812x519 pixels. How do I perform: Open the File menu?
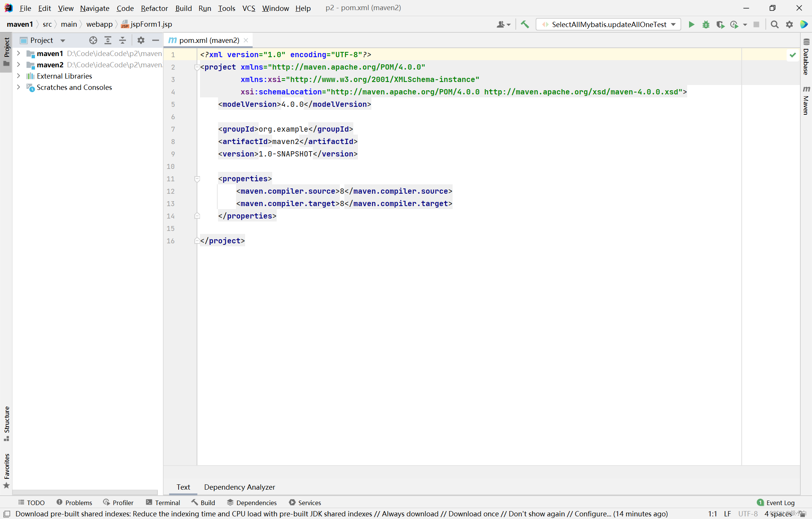[x=25, y=8]
